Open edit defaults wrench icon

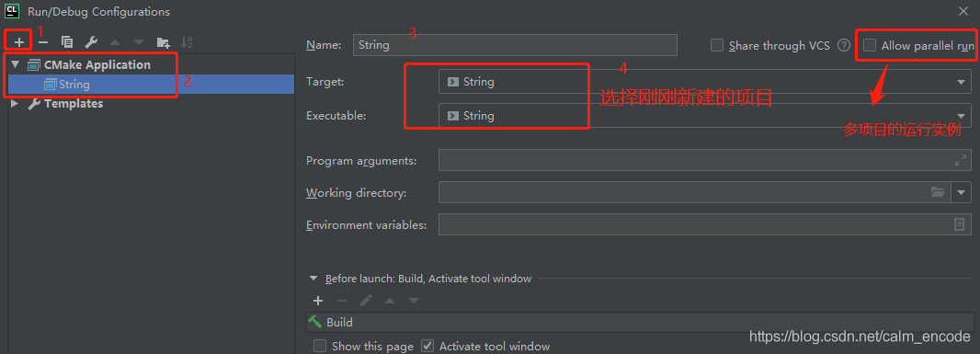91,42
